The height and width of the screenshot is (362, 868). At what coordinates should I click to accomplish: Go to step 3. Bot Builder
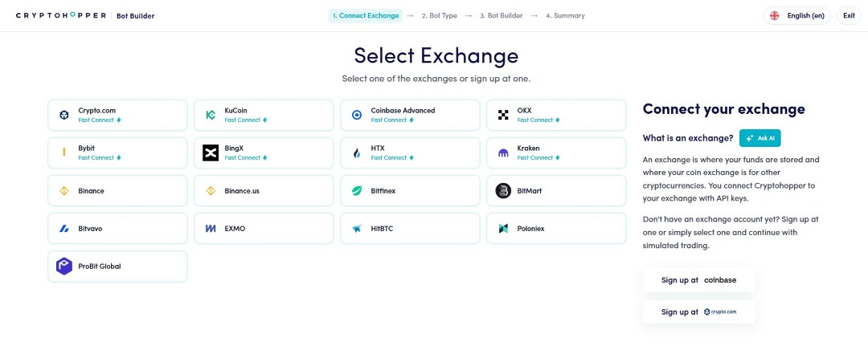pos(501,15)
